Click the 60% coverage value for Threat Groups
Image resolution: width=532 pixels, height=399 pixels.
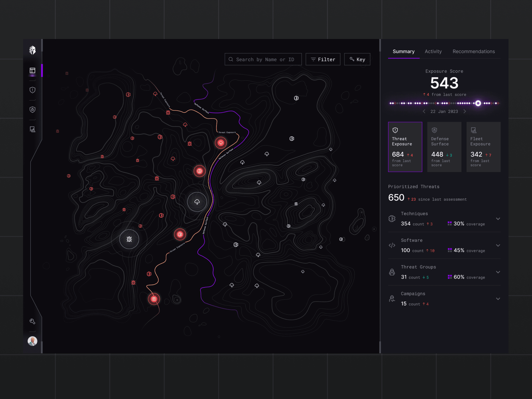pyautogui.click(x=459, y=277)
